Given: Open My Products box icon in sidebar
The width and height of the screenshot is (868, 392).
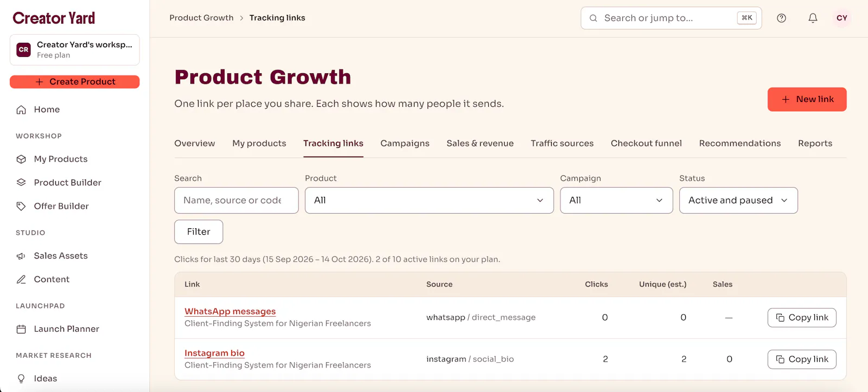Looking at the screenshot, I should click(21, 159).
